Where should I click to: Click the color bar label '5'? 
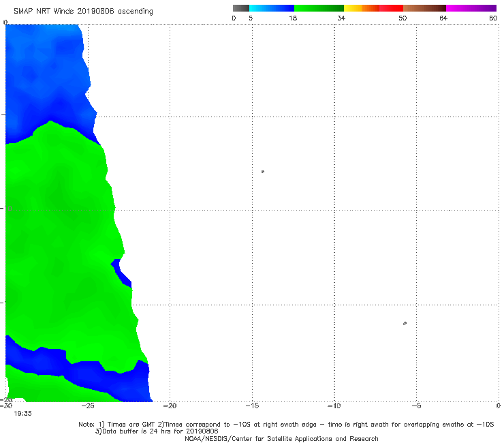[251, 18]
